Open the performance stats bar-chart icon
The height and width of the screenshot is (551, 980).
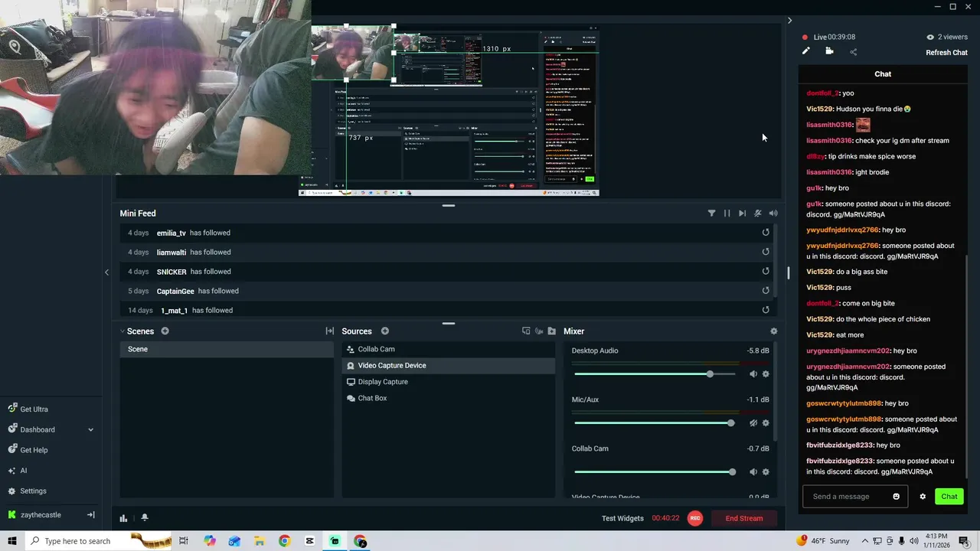click(x=123, y=518)
